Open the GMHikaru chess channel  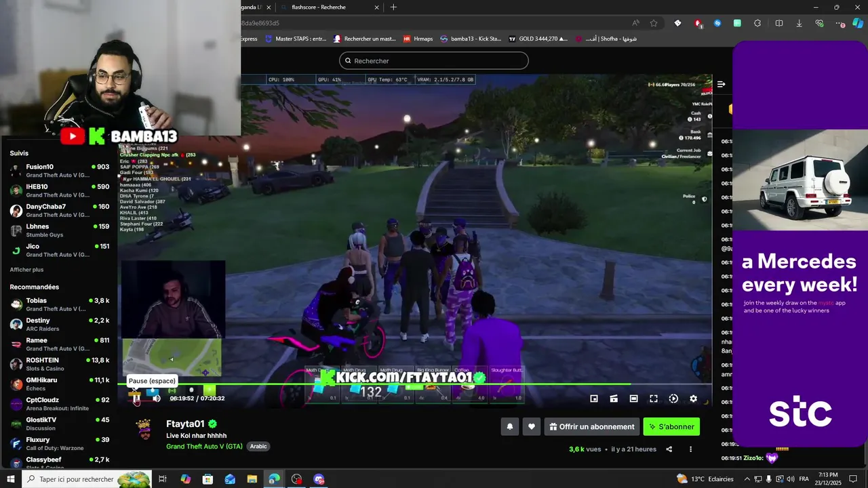click(x=59, y=384)
